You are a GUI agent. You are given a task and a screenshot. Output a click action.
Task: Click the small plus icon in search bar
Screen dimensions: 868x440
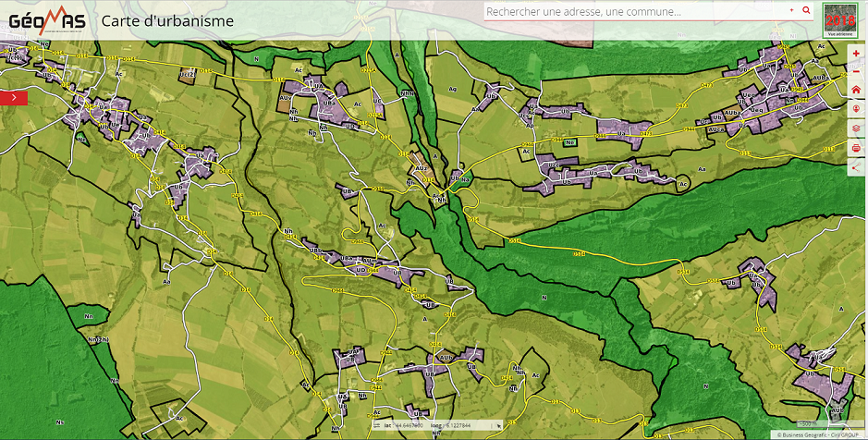(x=791, y=10)
